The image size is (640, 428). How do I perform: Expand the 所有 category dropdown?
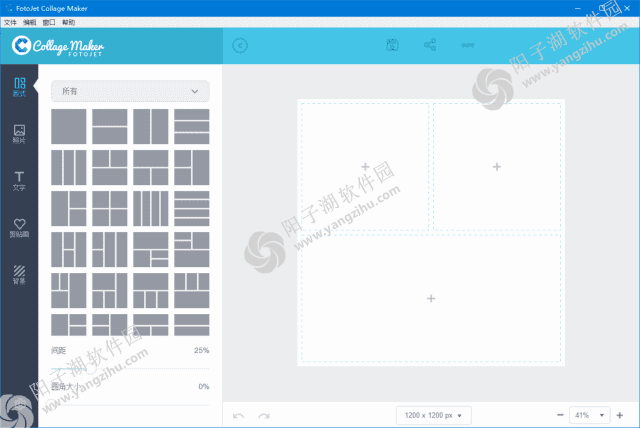[x=130, y=91]
